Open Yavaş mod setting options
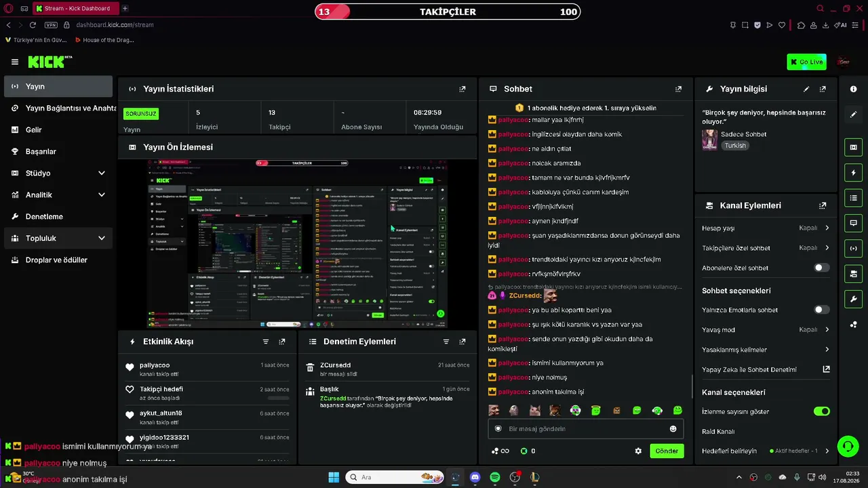The image size is (868, 488). click(x=766, y=330)
